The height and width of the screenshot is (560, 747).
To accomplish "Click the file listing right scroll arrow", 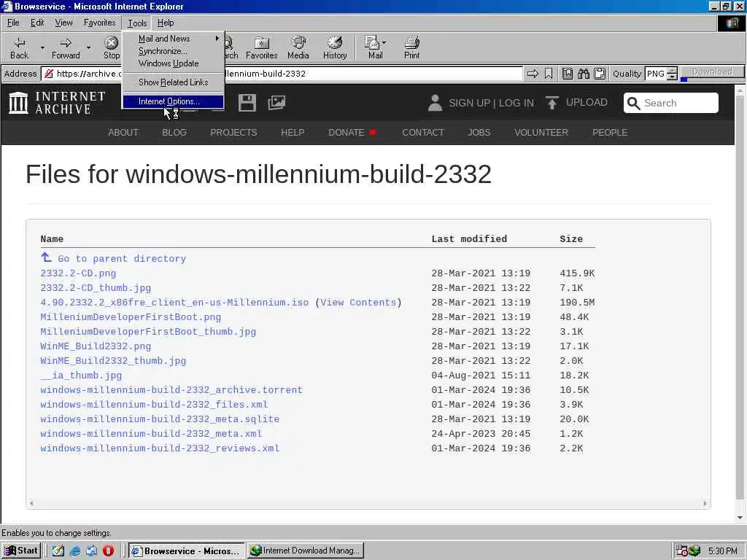I will (705, 503).
